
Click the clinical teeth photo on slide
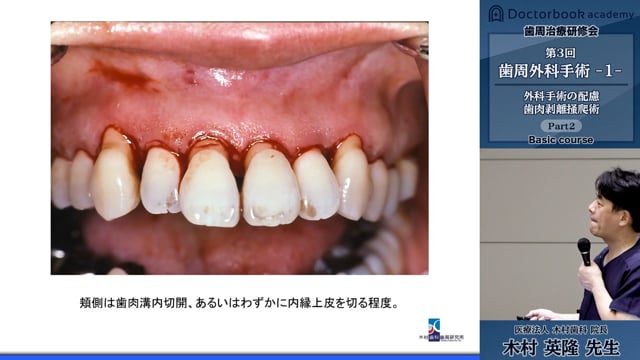click(x=240, y=148)
